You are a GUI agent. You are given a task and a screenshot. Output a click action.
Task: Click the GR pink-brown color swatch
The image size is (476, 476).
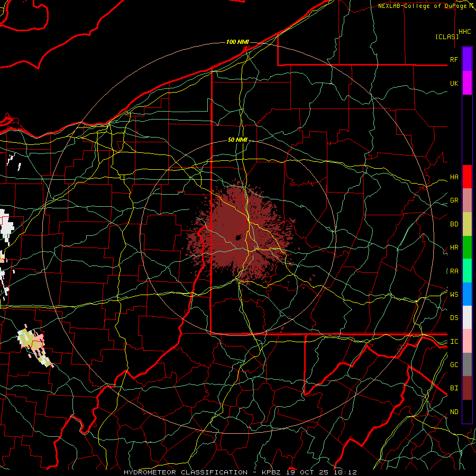pos(467,200)
